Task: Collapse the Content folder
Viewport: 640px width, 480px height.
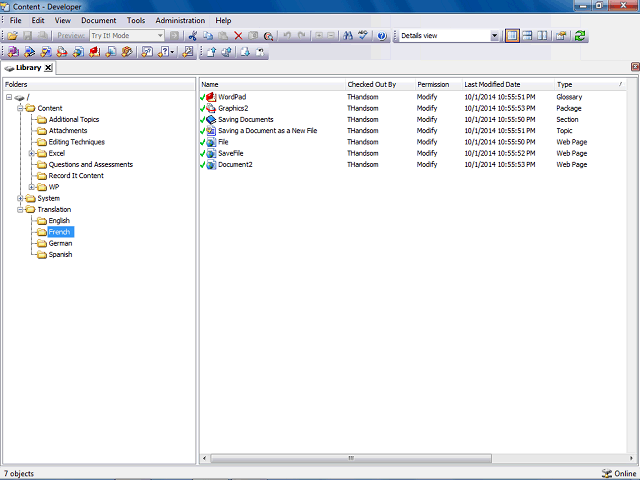Action: (x=20, y=108)
